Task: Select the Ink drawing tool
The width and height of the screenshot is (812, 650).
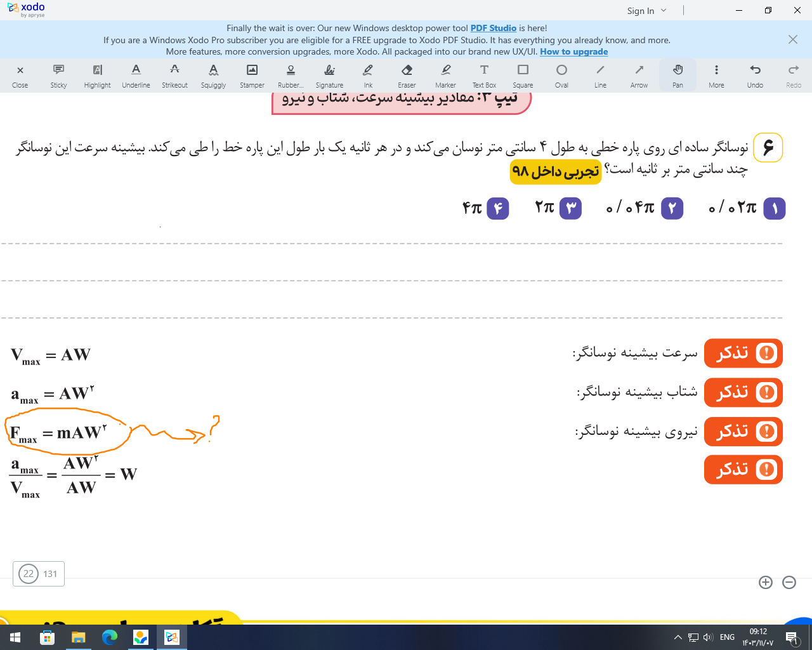Action: [368, 75]
